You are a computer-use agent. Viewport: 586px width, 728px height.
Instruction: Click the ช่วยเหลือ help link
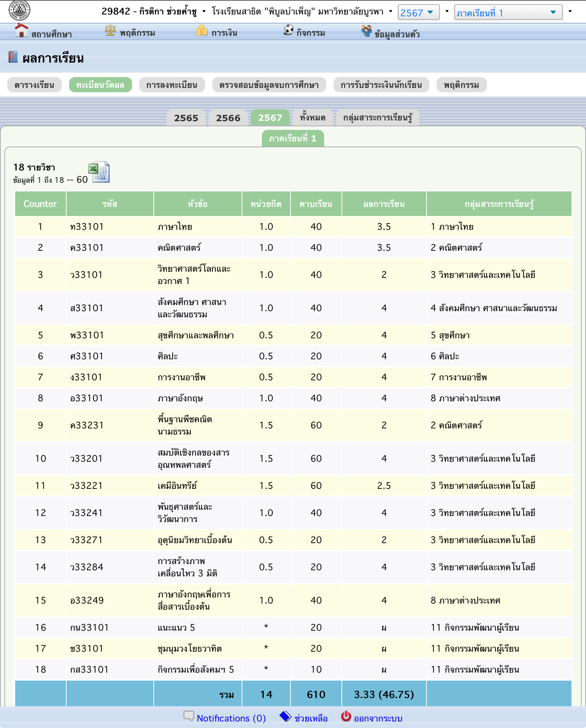[311, 718]
